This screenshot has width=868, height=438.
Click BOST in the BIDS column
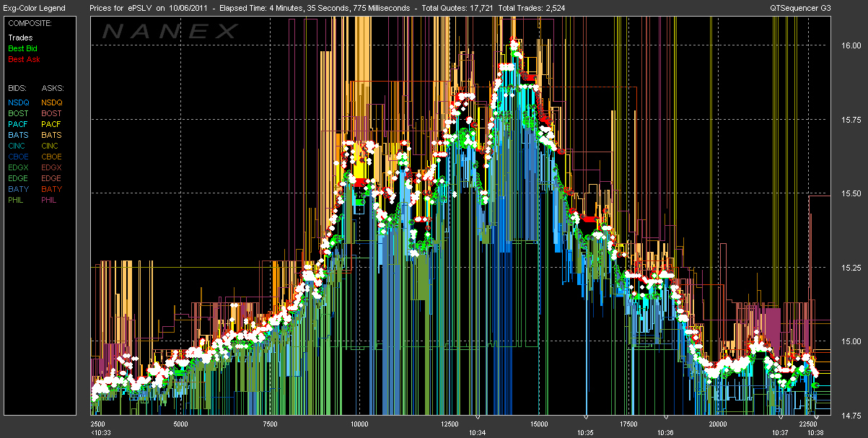[19, 113]
